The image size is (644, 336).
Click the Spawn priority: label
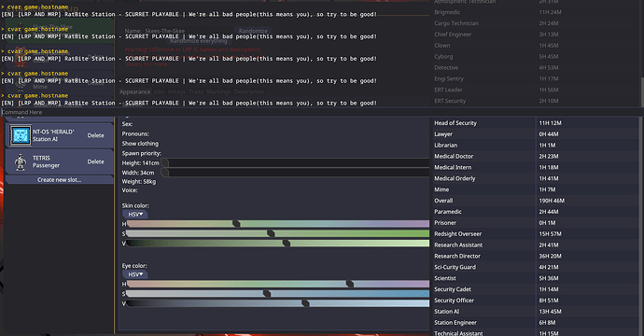[141, 153]
